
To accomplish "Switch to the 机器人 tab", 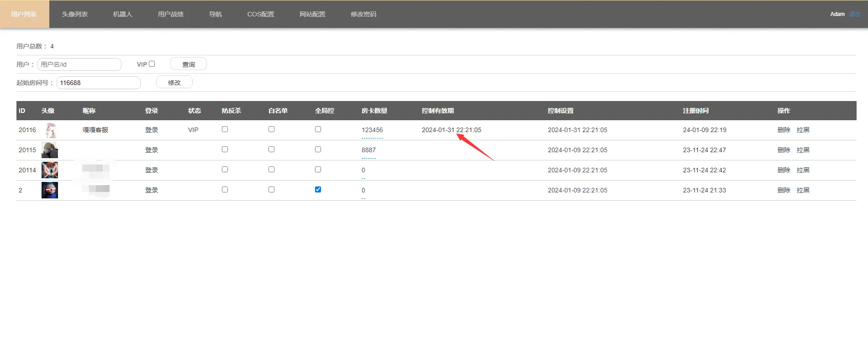I will coord(122,14).
